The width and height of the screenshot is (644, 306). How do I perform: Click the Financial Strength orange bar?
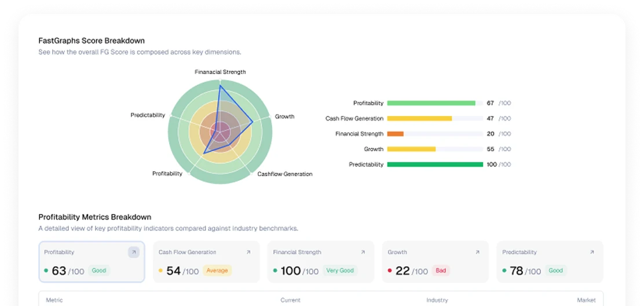[396, 134]
